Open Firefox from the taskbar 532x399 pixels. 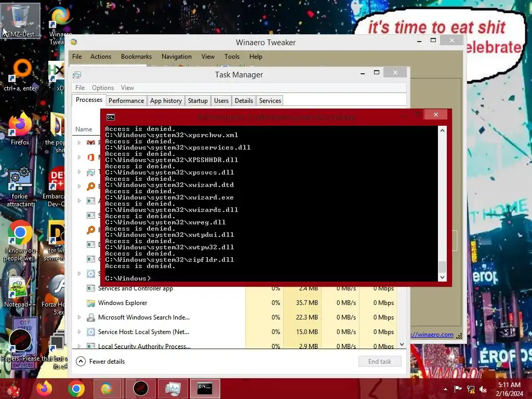pos(44,389)
